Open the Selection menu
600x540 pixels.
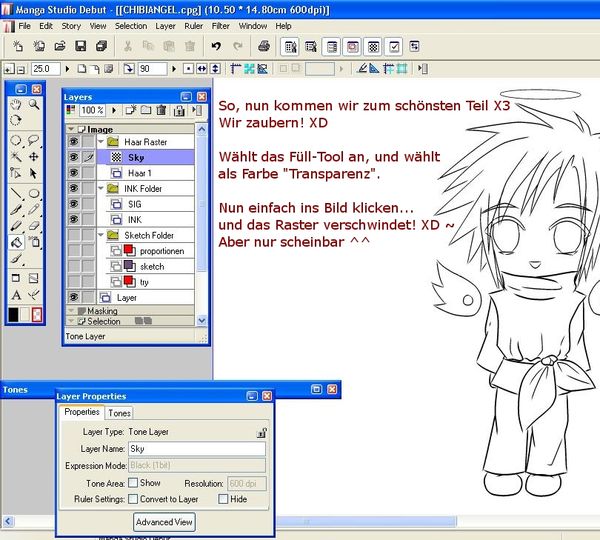click(x=131, y=26)
